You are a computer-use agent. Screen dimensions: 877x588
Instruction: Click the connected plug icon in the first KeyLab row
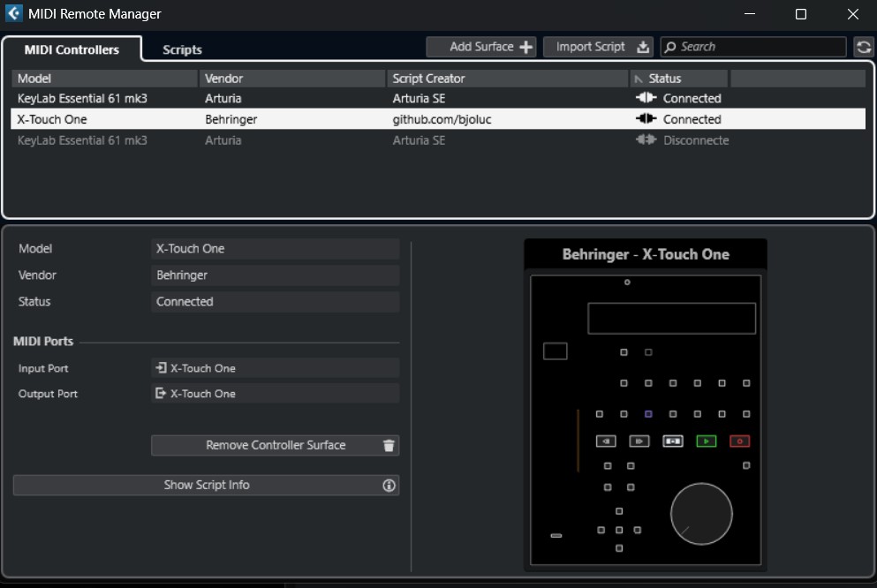[x=646, y=98]
